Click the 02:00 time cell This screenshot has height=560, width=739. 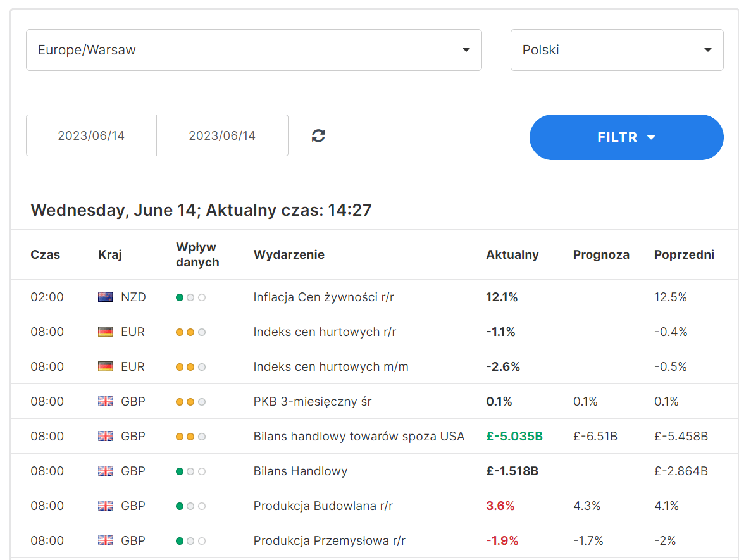pos(47,297)
